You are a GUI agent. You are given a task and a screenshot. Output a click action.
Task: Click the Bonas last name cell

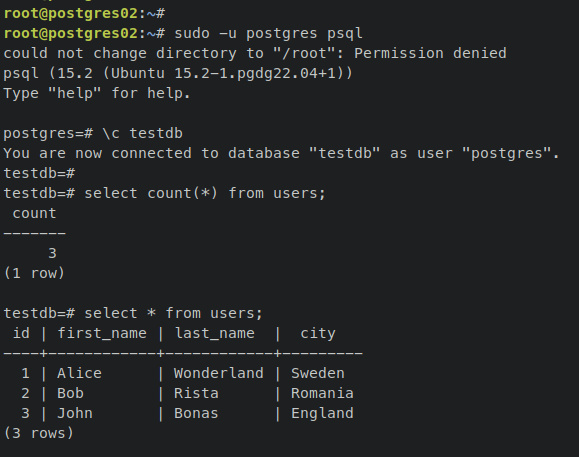pos(196,413)
